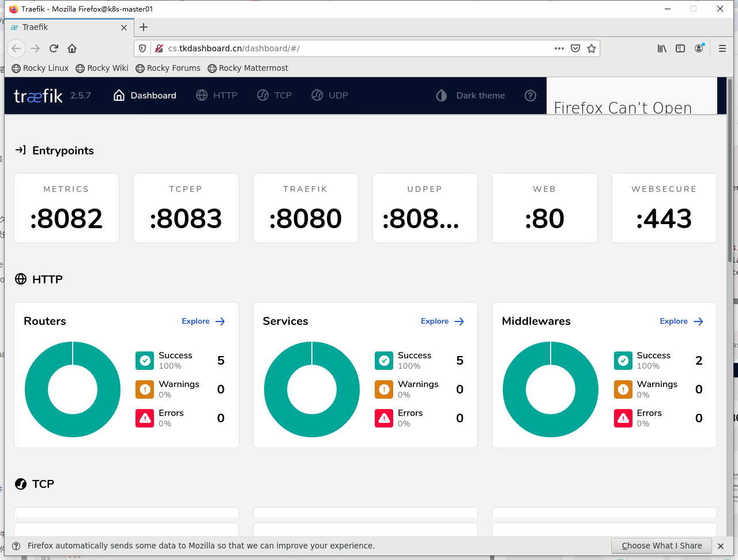Click Routers Errors red icon
The width and height of the screenshot is (738, 560).
(145, 418)
